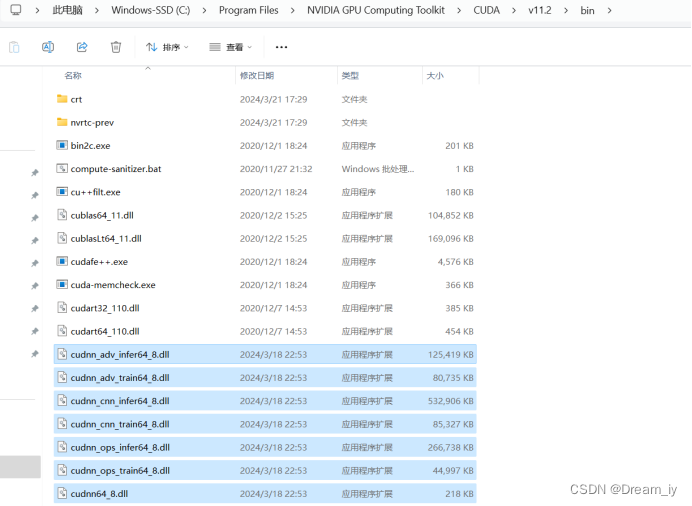Select cublas64_11.dll in the file list
This screenshot has width=692, height=506.
tap(105, 215)
